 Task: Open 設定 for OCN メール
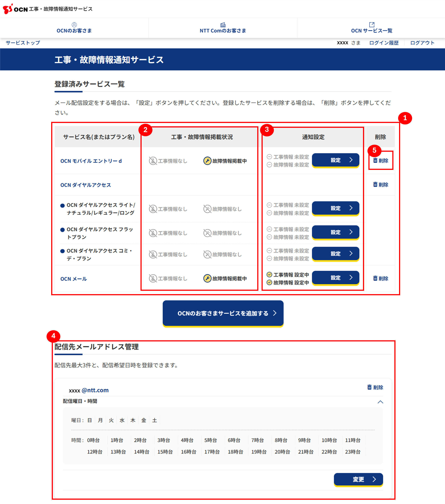pyautogui.click(x=335, y=278)
